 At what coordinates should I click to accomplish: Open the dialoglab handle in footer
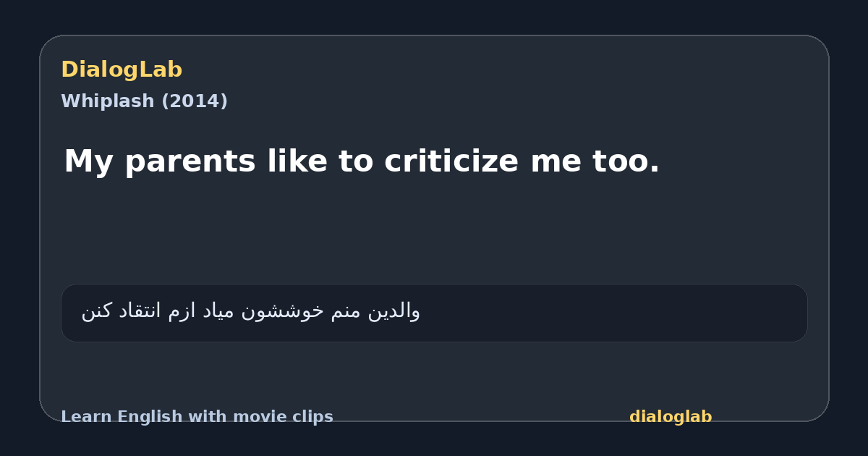(x=671, y=417)
